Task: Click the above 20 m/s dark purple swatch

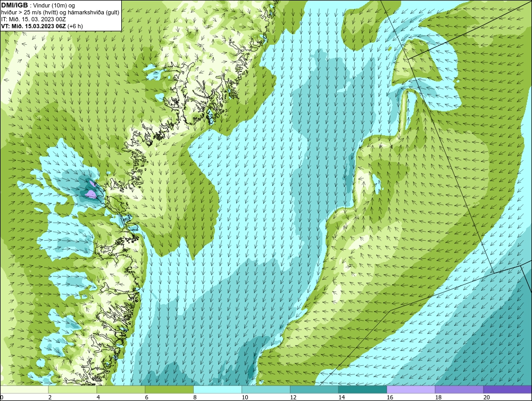Action: coord(508,389)
